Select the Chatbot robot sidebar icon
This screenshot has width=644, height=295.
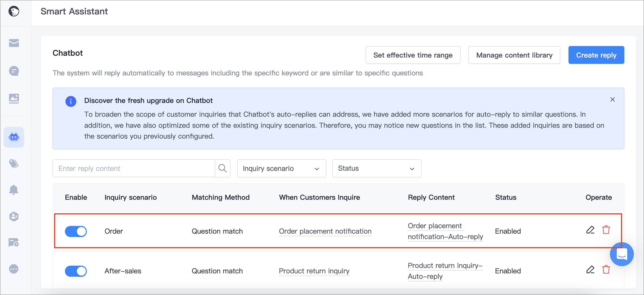14,137
